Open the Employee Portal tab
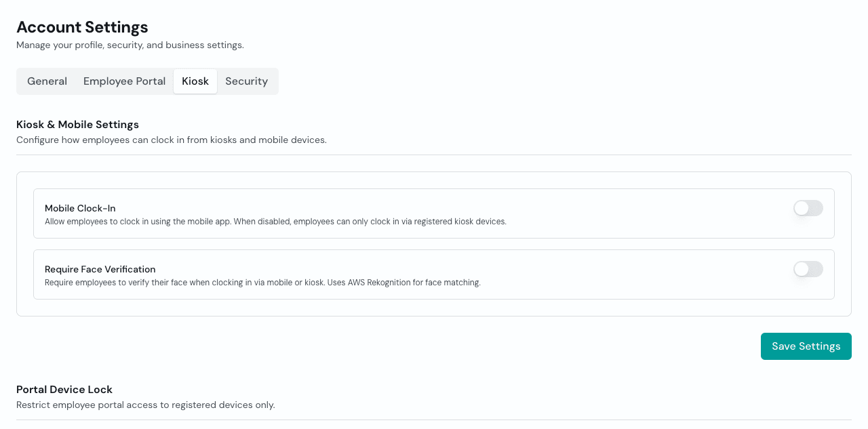This screenshot has height=429, width=868. (x=124, y=81)
